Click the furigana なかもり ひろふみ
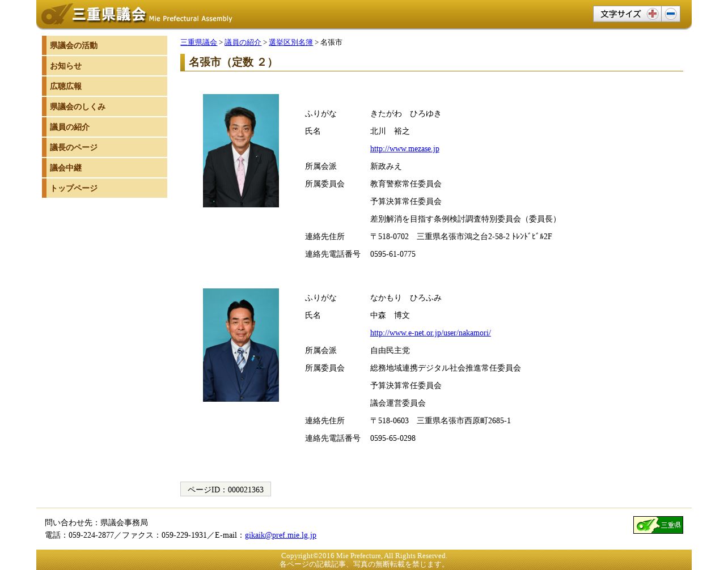 405,298
